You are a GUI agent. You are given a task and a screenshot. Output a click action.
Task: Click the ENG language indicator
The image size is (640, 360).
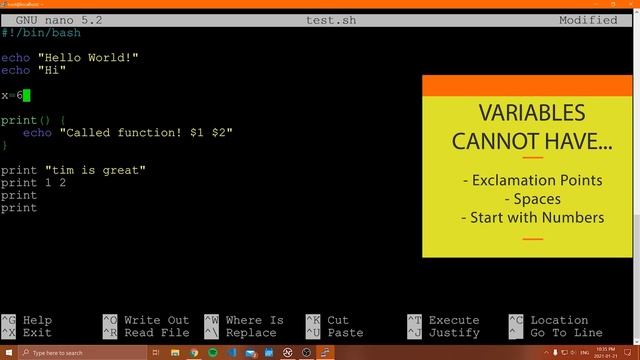tap(584, 353)
